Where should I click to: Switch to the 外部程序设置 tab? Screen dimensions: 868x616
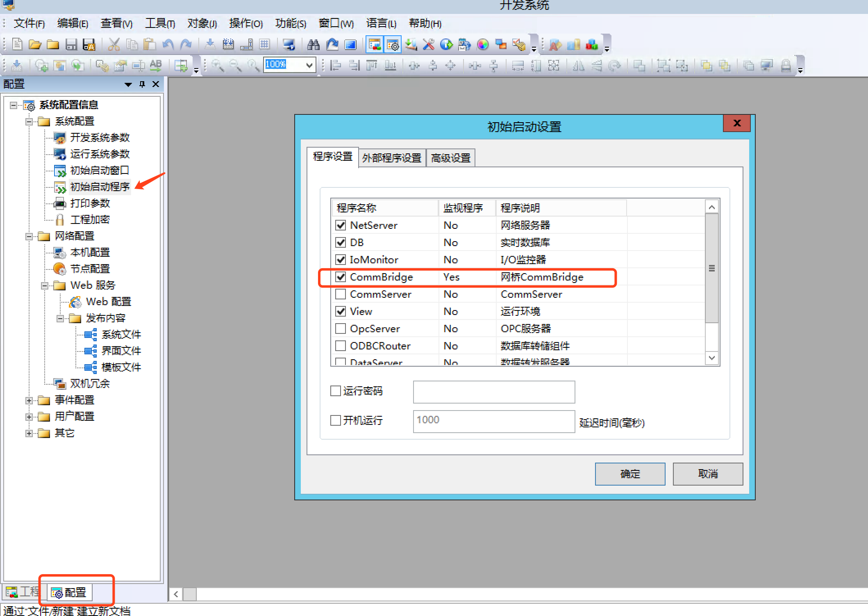point(391,158)
